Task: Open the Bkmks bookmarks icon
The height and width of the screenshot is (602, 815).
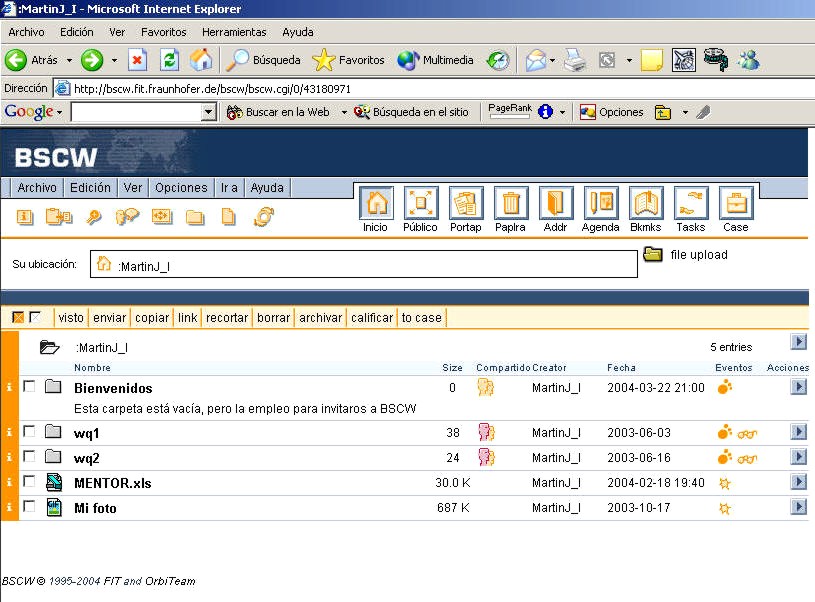Action: 645,204
